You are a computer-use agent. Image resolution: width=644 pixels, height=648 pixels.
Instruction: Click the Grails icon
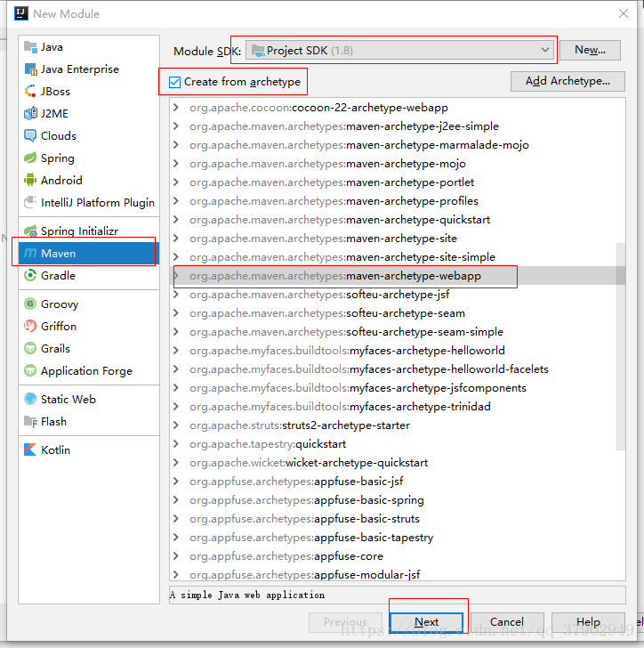30,349
